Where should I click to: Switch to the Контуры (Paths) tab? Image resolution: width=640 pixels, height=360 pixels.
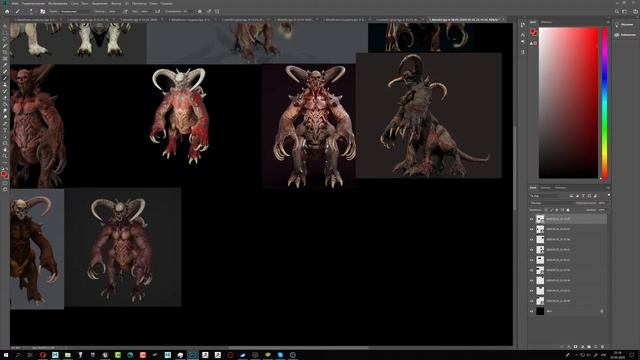(x=560, y=188)
